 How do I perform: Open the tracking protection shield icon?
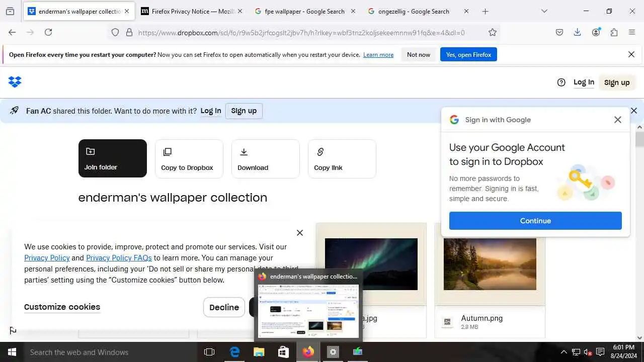tap(115, 32)
